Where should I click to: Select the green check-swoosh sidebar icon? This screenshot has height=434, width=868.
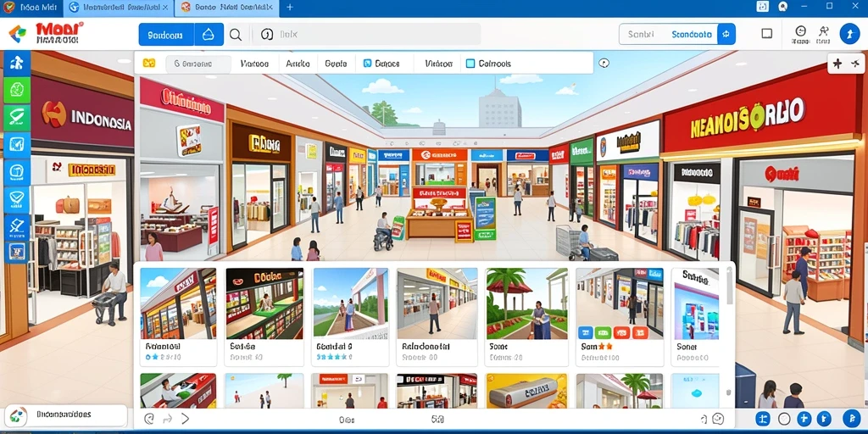coord(17,117)
